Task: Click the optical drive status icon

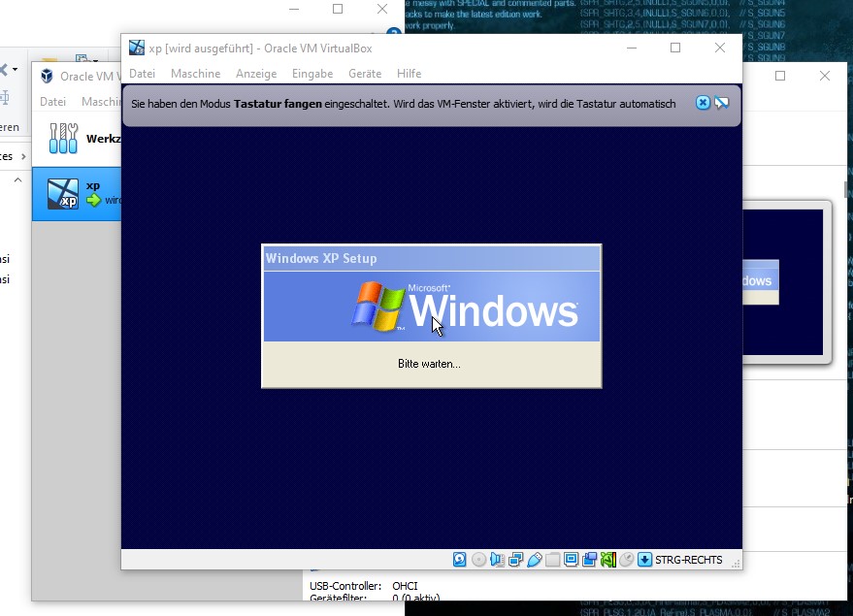Action: pyautogui.click(x=478, y=560)
